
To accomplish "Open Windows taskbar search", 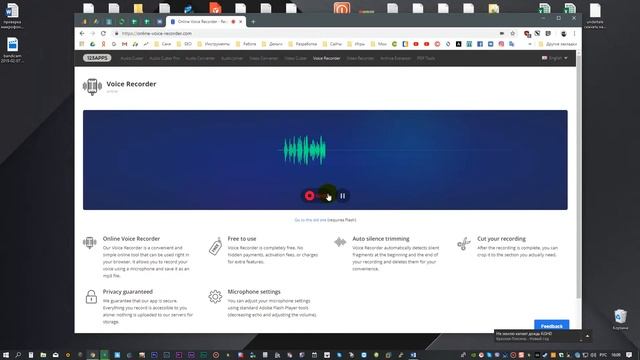I will (x=18, y=355).
